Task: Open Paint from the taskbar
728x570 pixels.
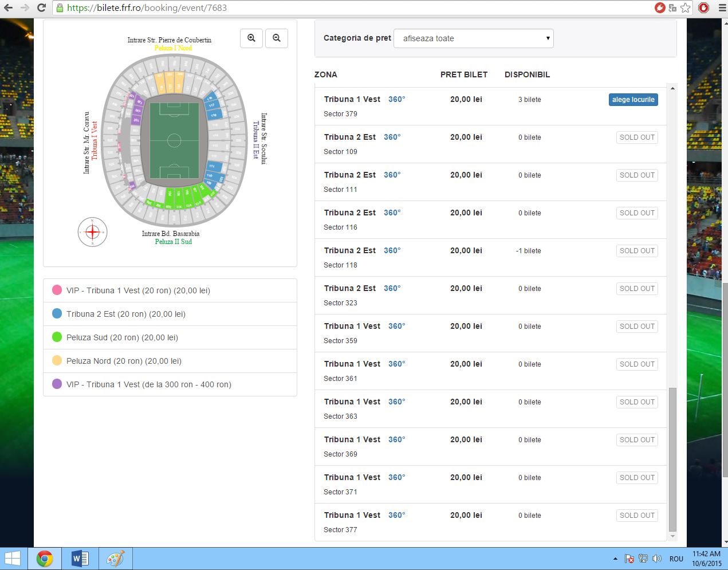Action: point(115,559)
